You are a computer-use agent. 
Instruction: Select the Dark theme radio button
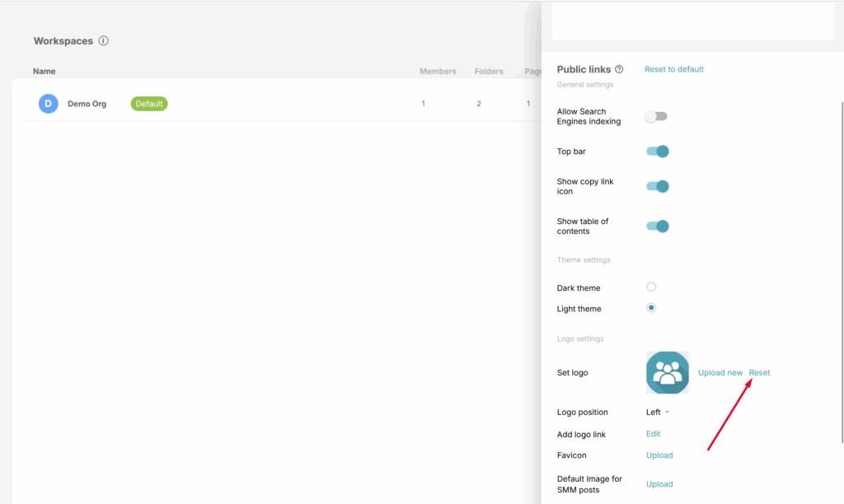(651, 287)
